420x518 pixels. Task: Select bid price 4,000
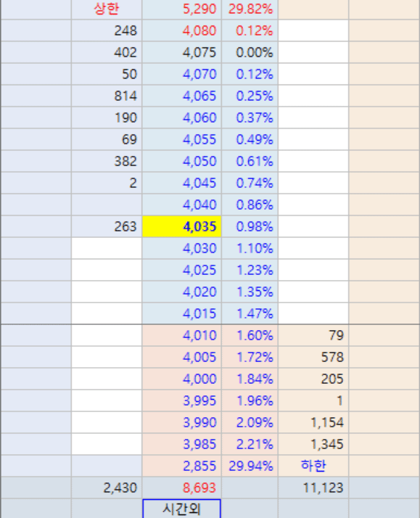pos(199,379)
